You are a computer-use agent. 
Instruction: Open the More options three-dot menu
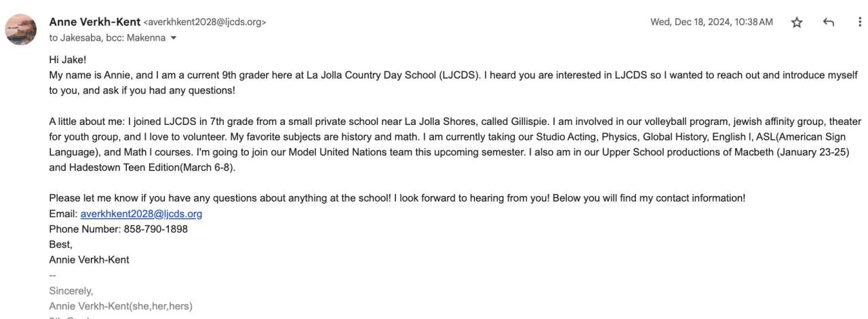click(859, 22)
